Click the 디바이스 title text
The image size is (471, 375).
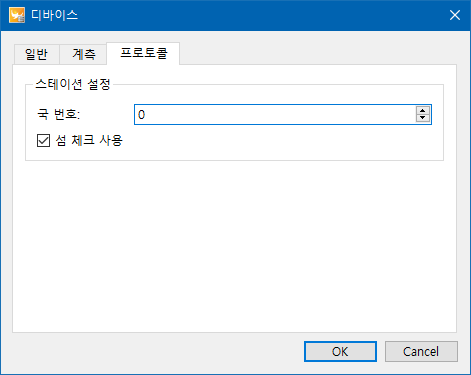click(x=54, y=15)
